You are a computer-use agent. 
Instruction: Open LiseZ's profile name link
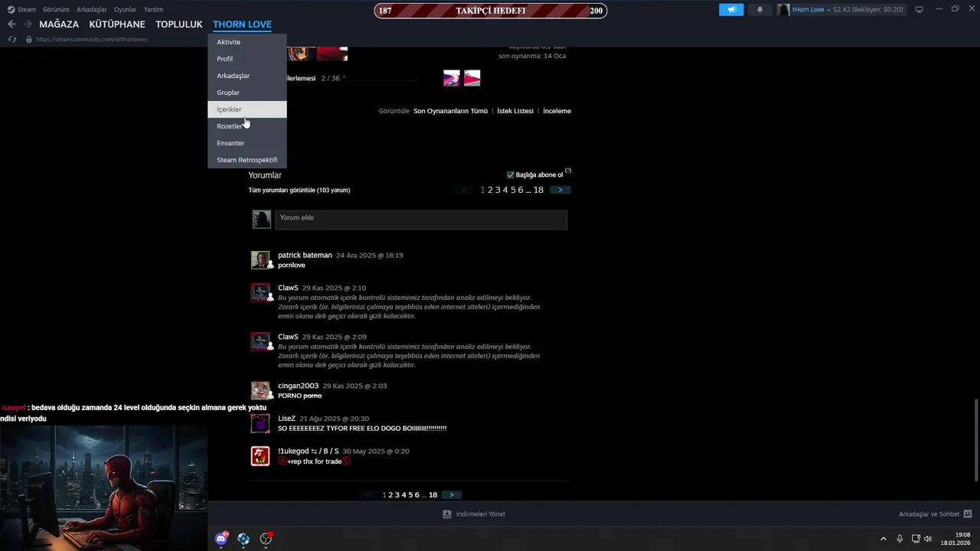click(x=286, y=419)
